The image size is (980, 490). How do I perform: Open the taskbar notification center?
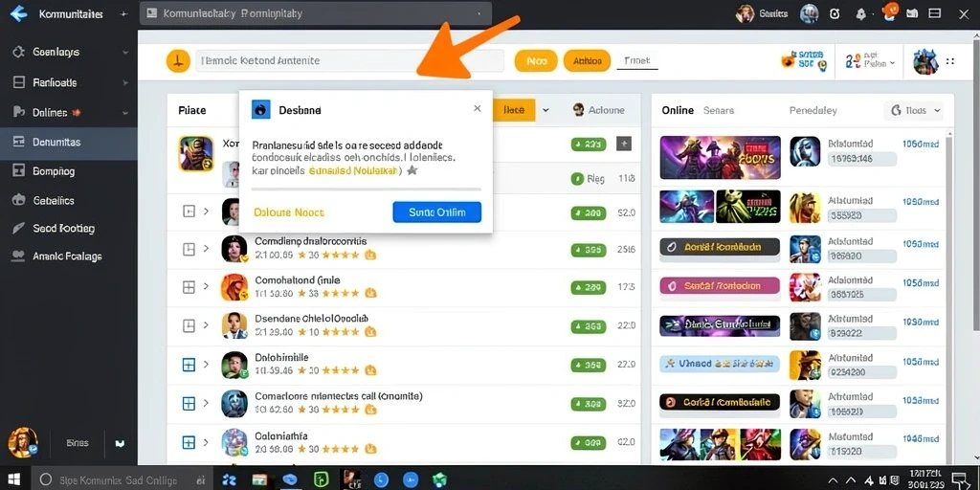pos(959,480)
